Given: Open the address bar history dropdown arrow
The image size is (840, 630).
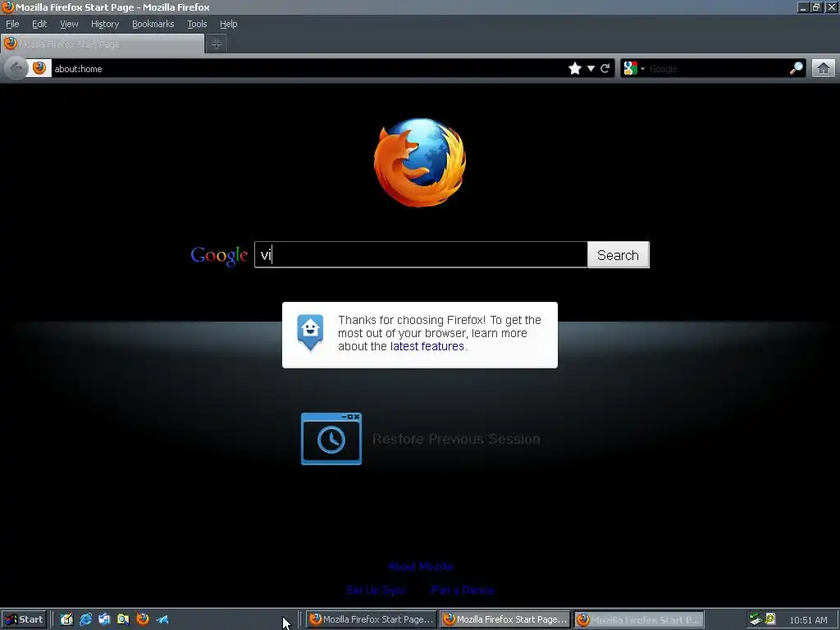Looking at the screenshot, I should pos(591,69).
